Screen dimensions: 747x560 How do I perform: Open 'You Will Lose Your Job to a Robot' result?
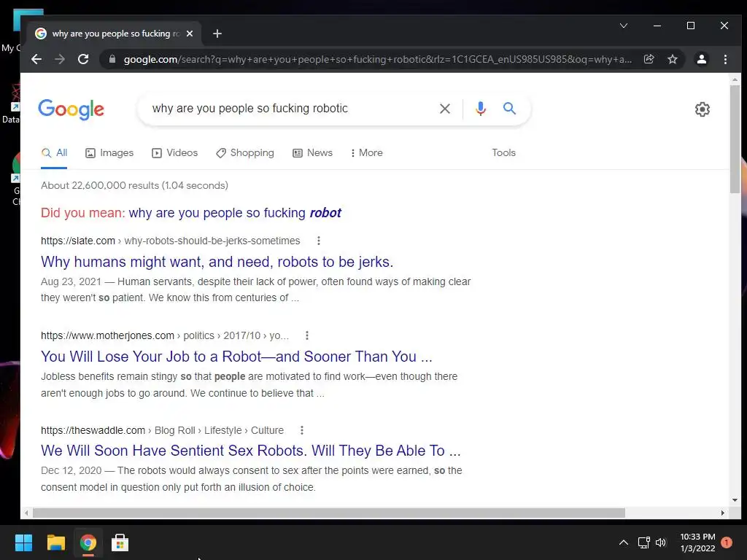[x=237, y=357]
